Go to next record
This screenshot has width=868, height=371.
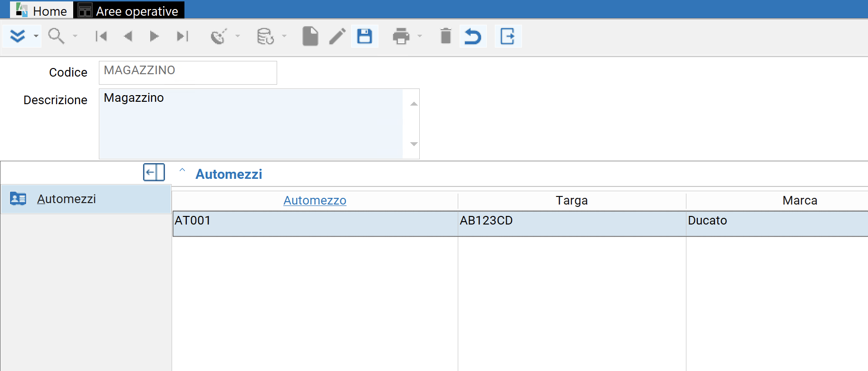[x=154, y=36]
